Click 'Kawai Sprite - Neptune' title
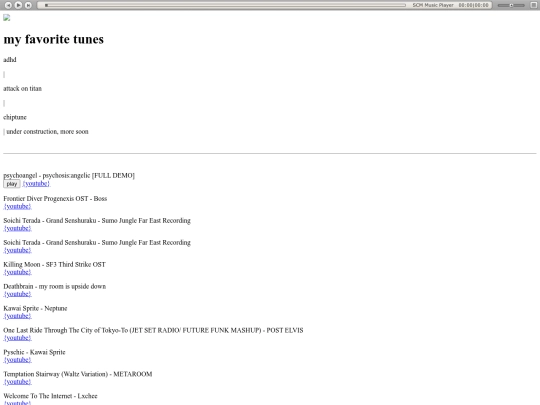The height and width of the screenshot is (405, 540). [35, 308]
